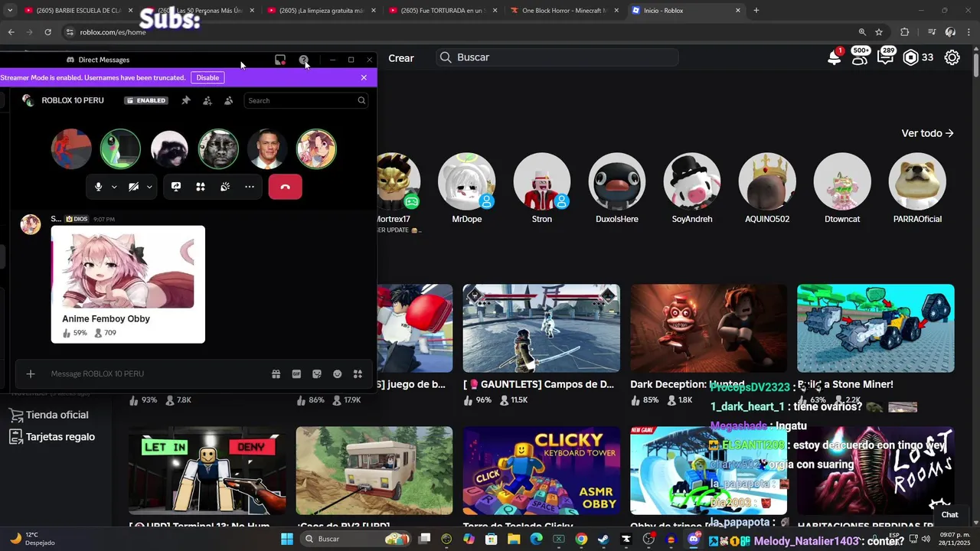Click Ver todo friends link
This screenshot has height=551, width=980.
(927, 133)
